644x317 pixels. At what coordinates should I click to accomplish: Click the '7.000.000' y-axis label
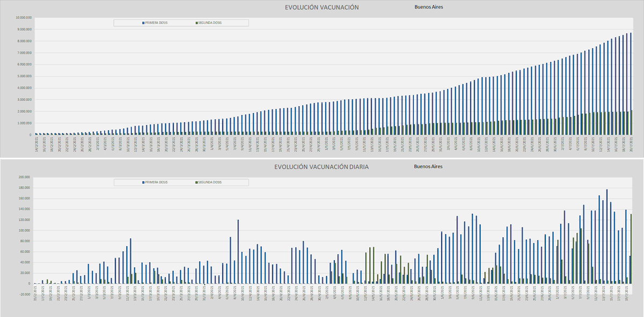point(25,53)
